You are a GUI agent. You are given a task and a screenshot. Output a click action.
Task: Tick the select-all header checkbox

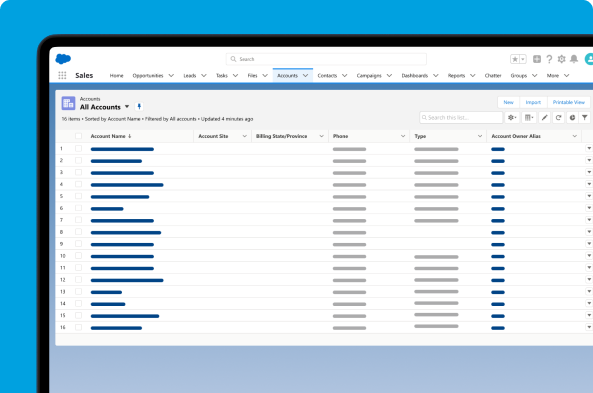point(78,136)
